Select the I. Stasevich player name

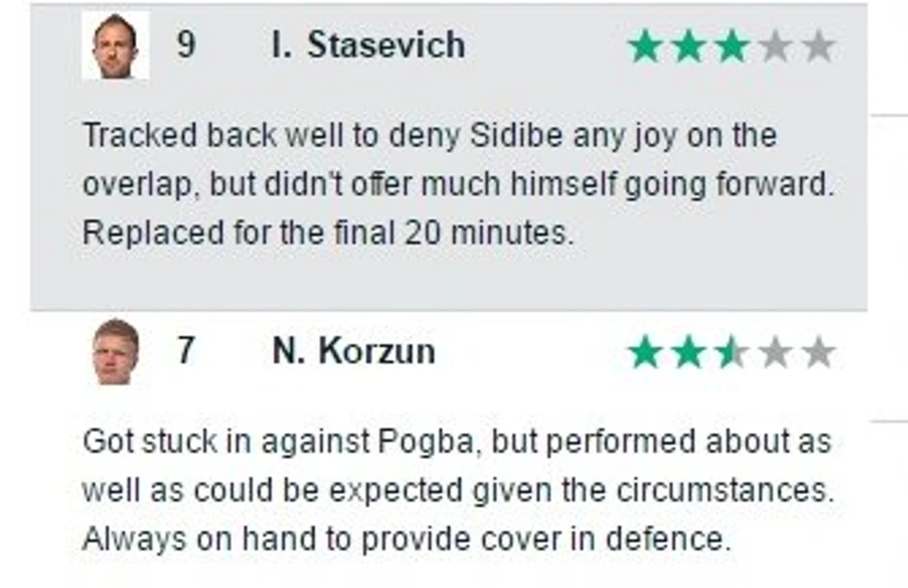click(x=368, y=45)
